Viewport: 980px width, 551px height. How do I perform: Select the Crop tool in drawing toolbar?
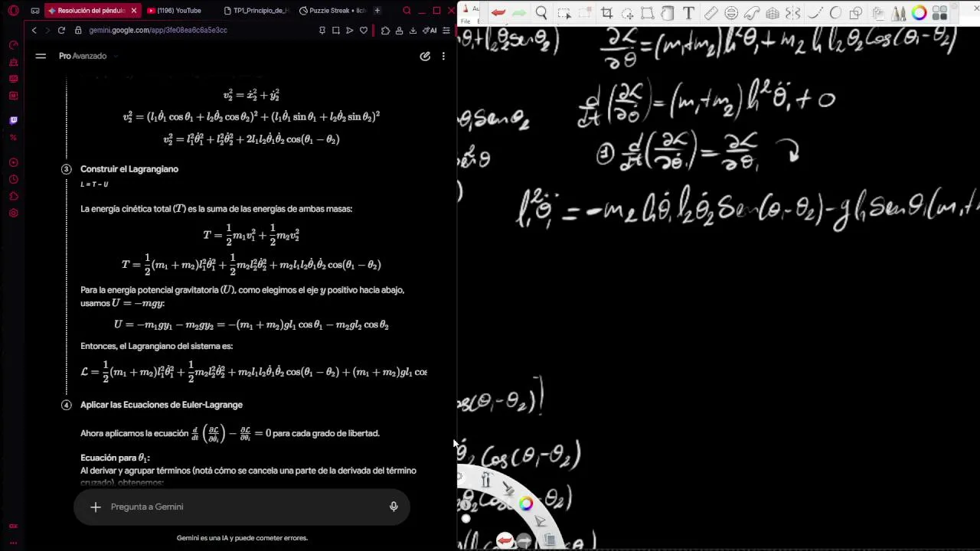coord(606,13)
